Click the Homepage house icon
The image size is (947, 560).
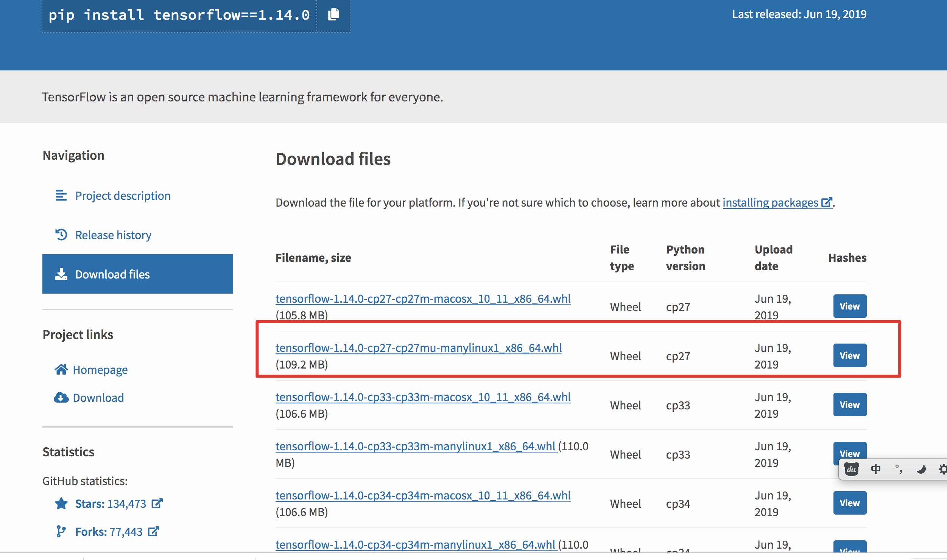pyautogui.click(x=61, y=369)
